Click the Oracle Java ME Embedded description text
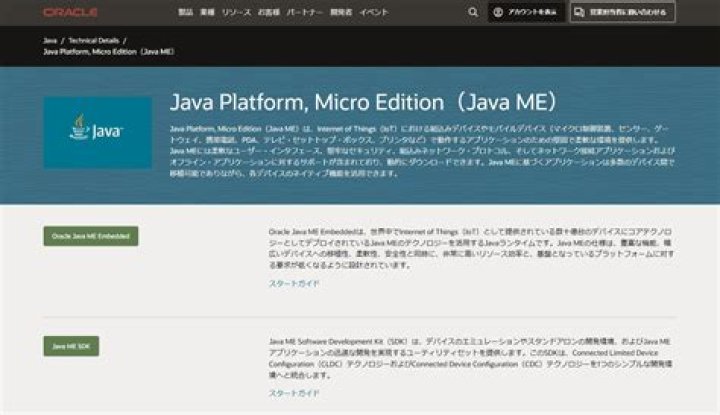This screenshot has width=720, height=415. point(472,248)
